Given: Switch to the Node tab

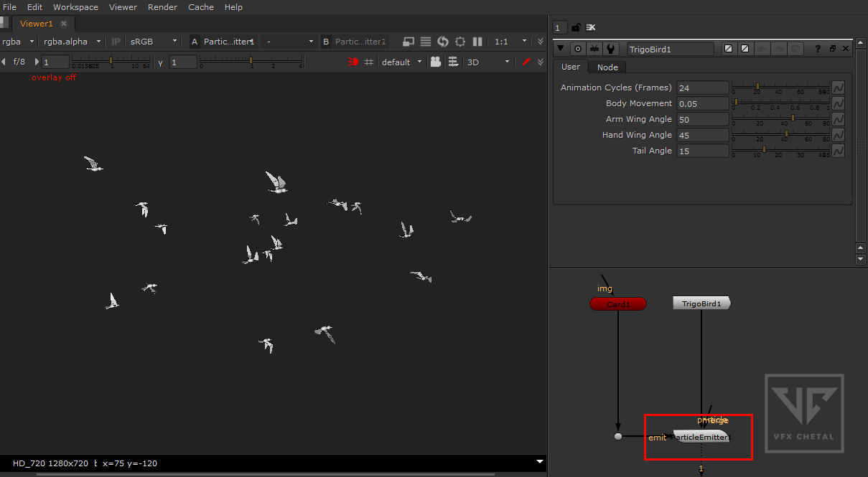Looking at the screenshot, I should pos(607,67).
